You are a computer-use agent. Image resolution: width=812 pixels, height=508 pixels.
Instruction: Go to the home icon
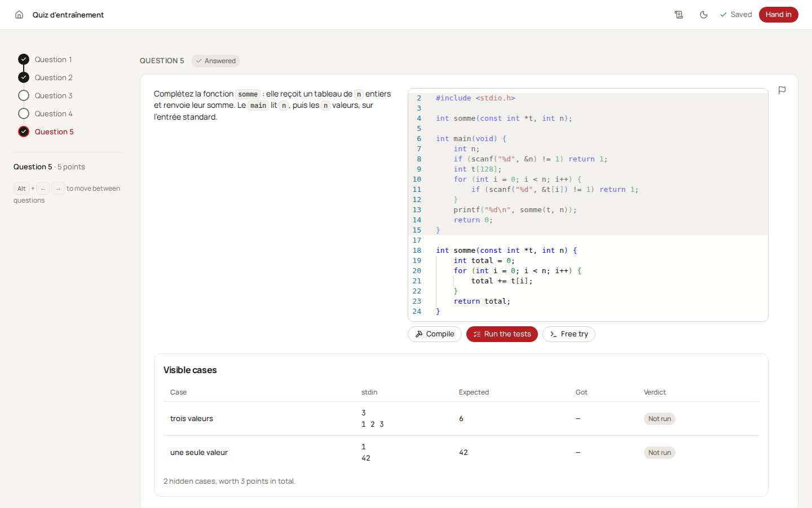19,15
